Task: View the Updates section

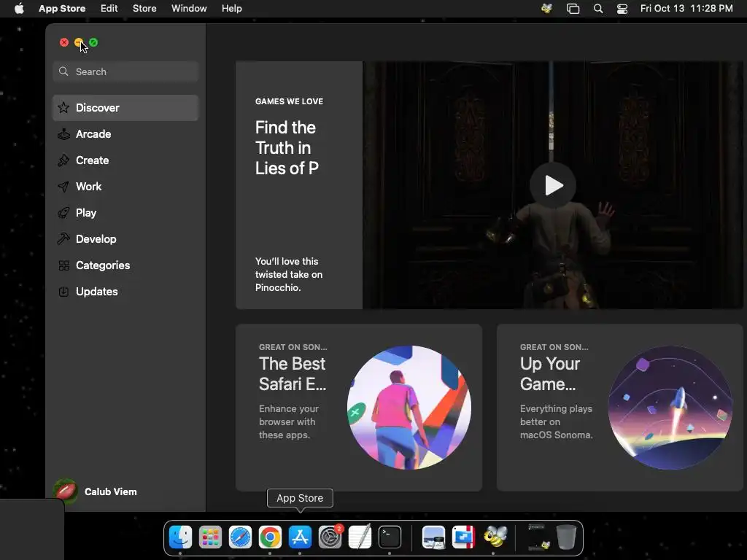Action: [x=125, y=292]
